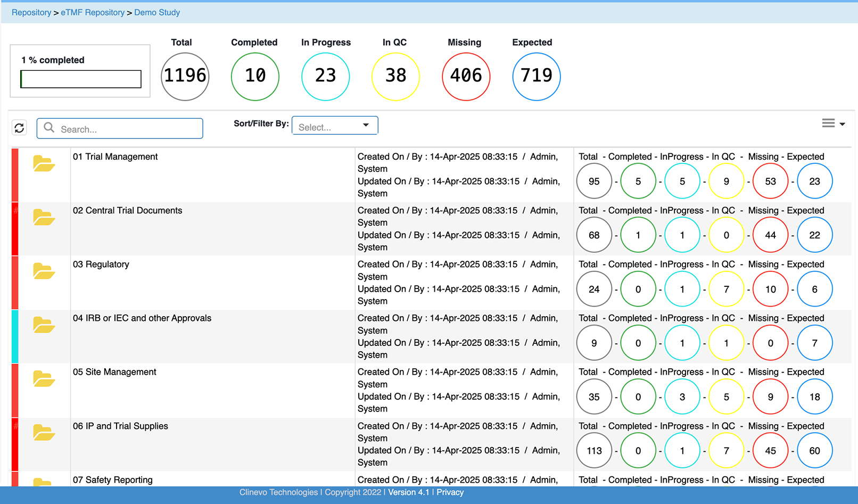Click Site Management expected count 18 circle
The width and height of the screenshot is (858, 504).
815,397
